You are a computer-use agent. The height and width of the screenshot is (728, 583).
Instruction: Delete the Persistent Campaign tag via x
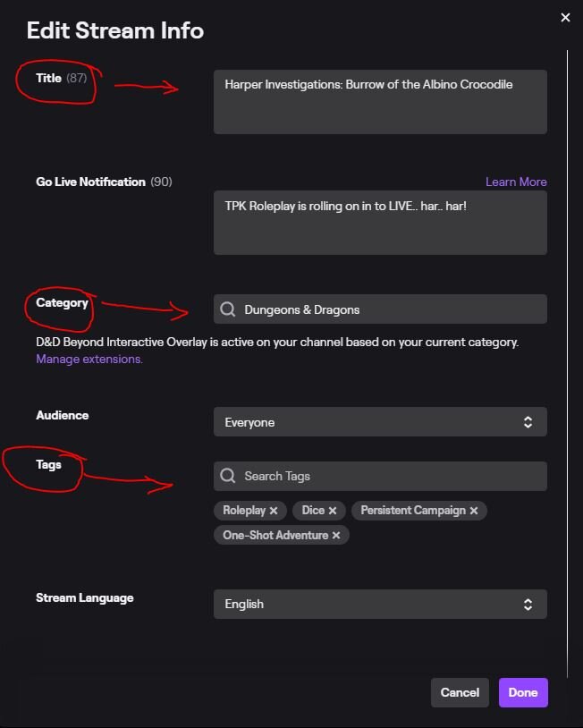tap(473, 511)
